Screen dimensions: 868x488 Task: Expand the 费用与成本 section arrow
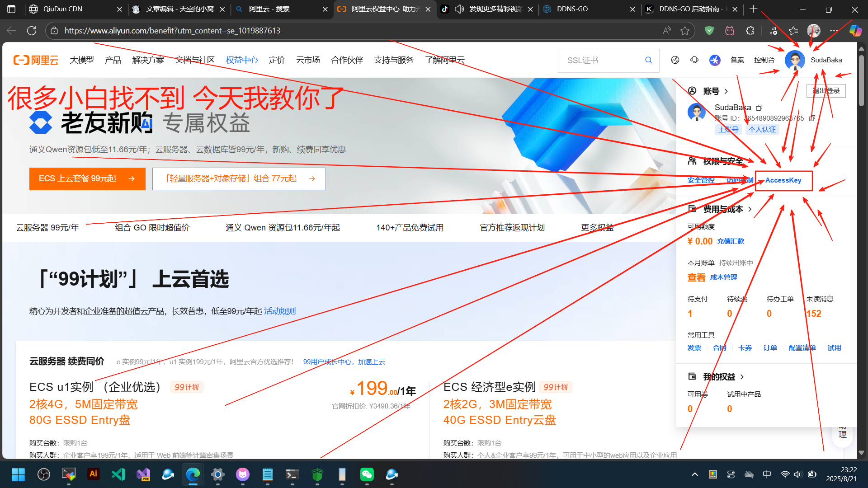[x=750, y=209]
